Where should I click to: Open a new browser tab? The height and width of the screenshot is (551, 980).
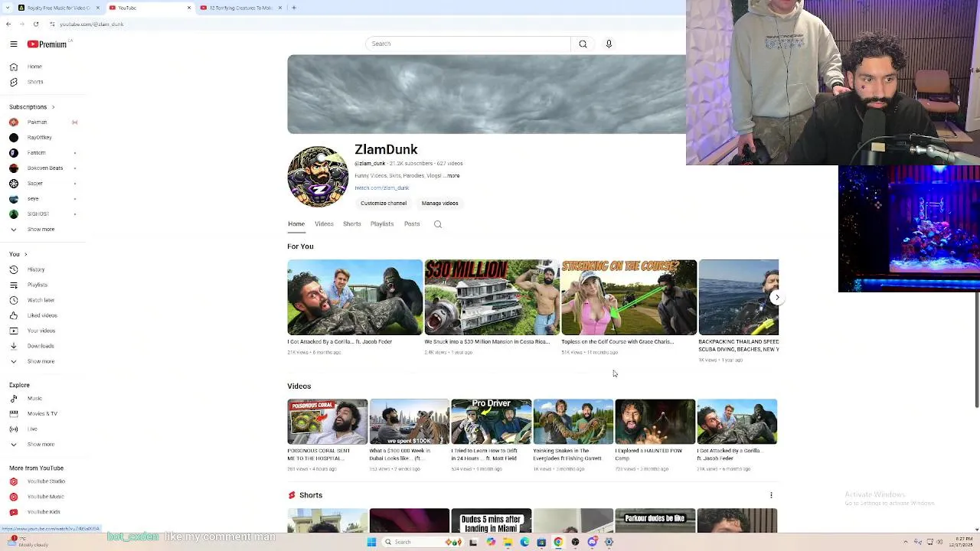[x=294, y=8]
